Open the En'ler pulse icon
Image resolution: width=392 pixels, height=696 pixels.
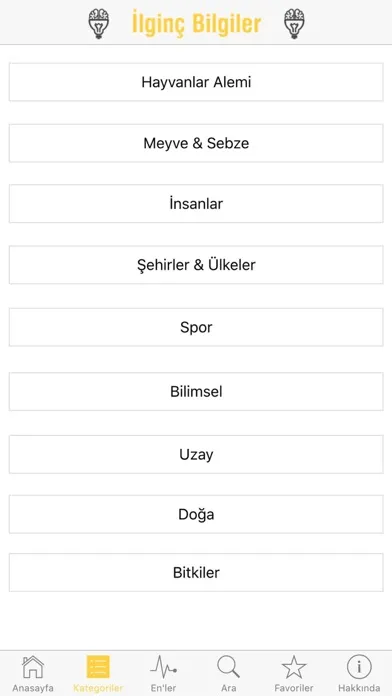163,667
